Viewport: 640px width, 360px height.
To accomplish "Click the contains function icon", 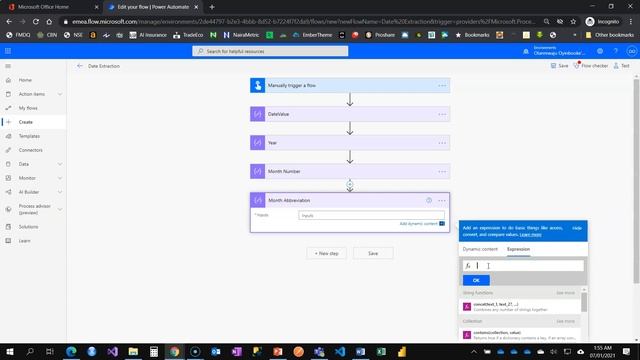I will [x=467, y=335].
